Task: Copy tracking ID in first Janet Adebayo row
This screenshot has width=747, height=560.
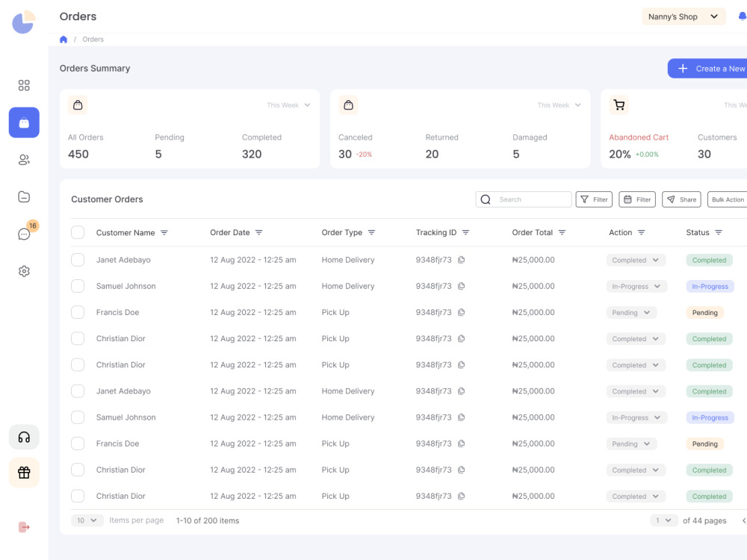Action: click(461, 260)
